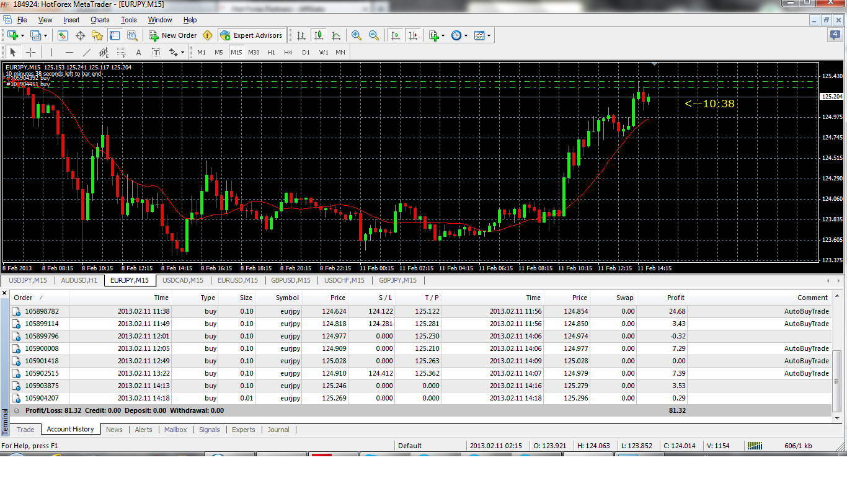The width and height of the screenshot is (847, 504).
Task: Sort history by the Profit column
Action: (x=662, y=298)
